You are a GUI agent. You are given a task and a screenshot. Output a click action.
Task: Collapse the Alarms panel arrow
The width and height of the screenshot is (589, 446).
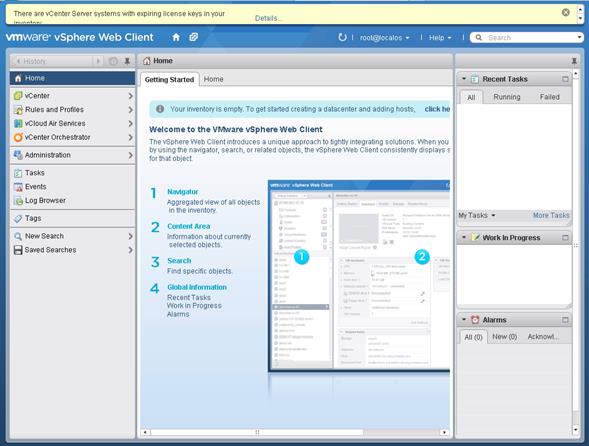tap(464, 320)
